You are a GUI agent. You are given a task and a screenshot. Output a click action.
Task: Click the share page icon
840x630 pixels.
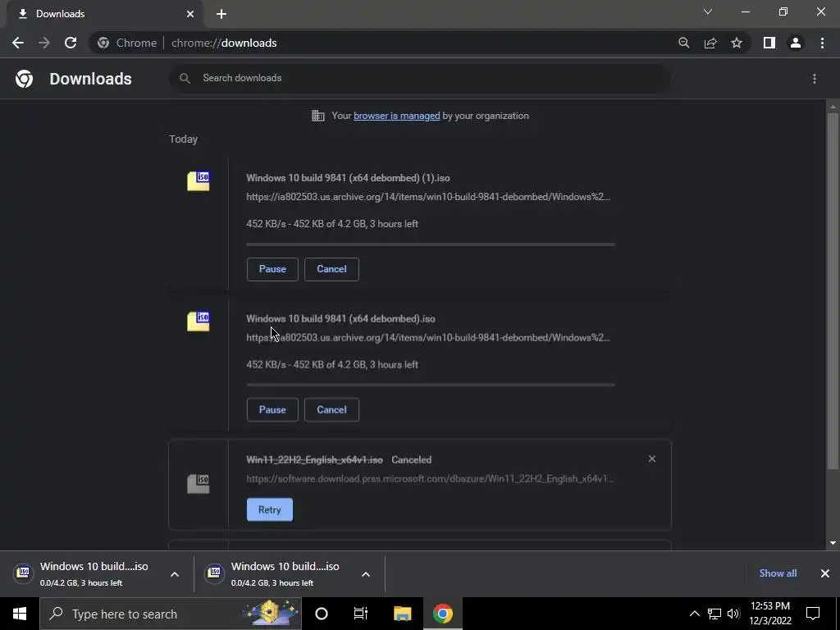coord(710,43)
